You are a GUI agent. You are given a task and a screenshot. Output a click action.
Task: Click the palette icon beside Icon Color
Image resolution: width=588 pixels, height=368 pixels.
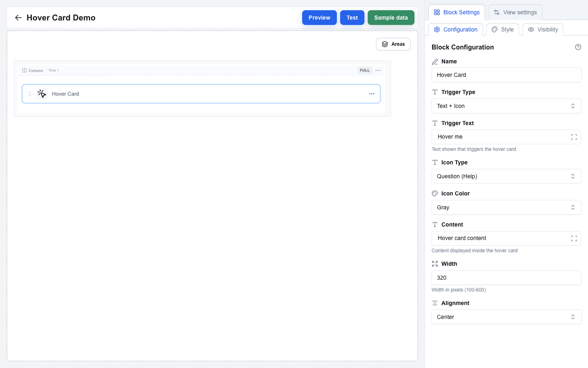pyautogui.click(x=435, y=193)
